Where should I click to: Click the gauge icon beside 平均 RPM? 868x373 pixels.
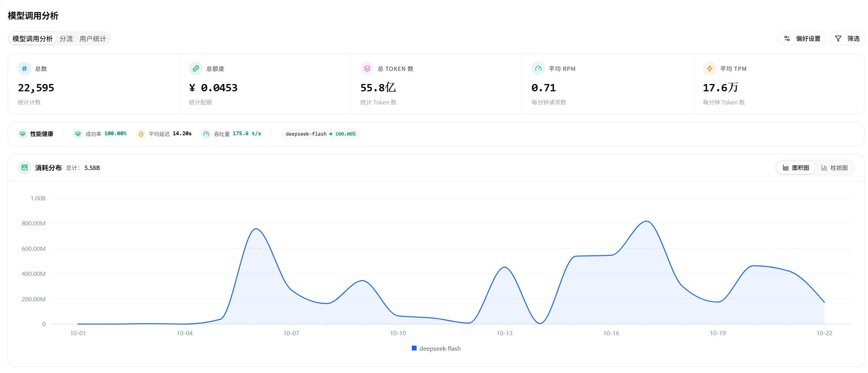tap(538, 69)
